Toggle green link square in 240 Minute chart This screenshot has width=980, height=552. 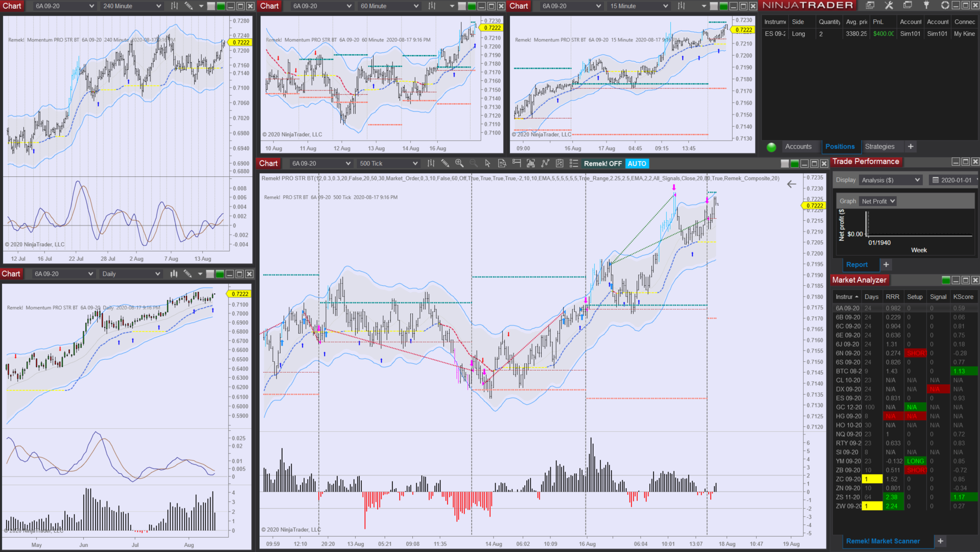click(x=221, y=6)
